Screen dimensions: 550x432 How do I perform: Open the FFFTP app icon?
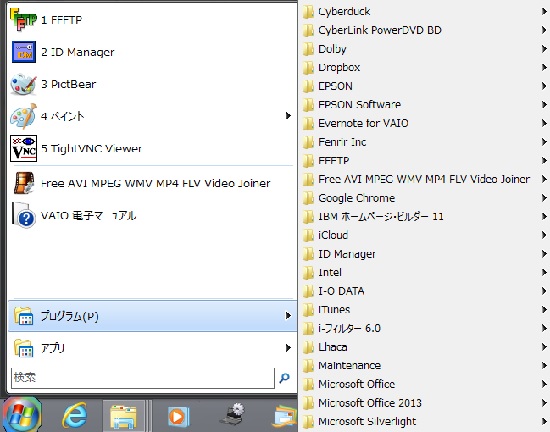click(x=23, y=20)
